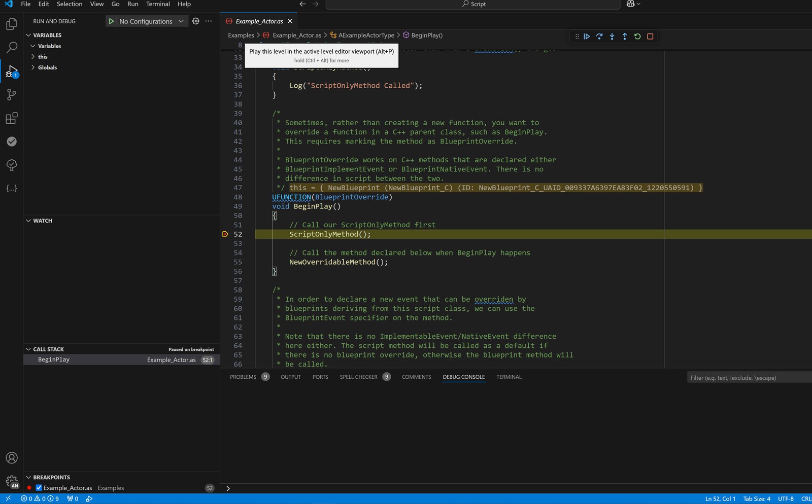
Task: Click Tab Size: 4 in status bar
Action: pos(757,499)
